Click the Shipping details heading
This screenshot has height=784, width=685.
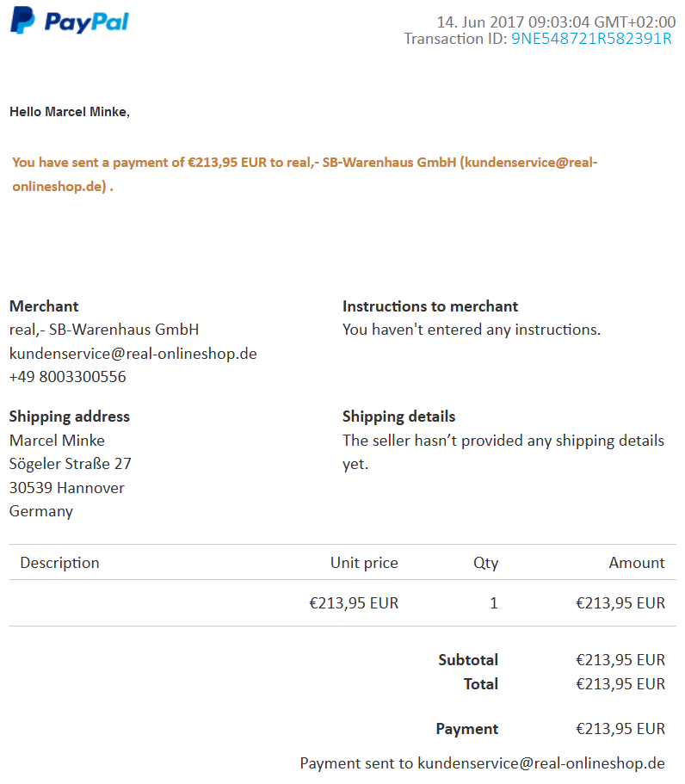[x=399, y=417]
